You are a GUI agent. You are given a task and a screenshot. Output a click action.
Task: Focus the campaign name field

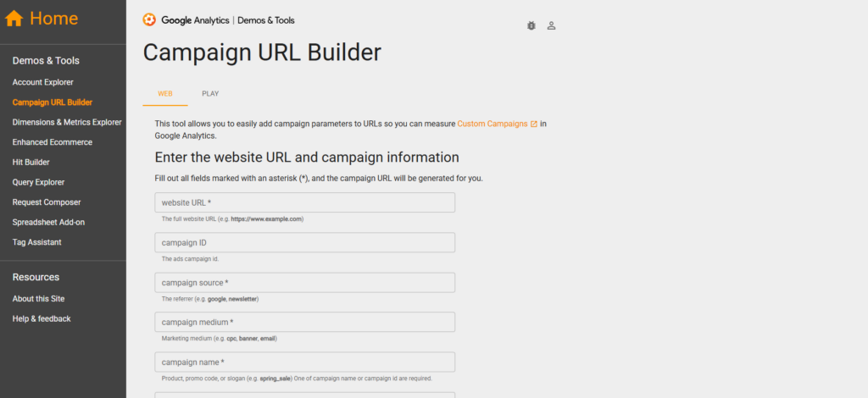[x=305, y=362]
